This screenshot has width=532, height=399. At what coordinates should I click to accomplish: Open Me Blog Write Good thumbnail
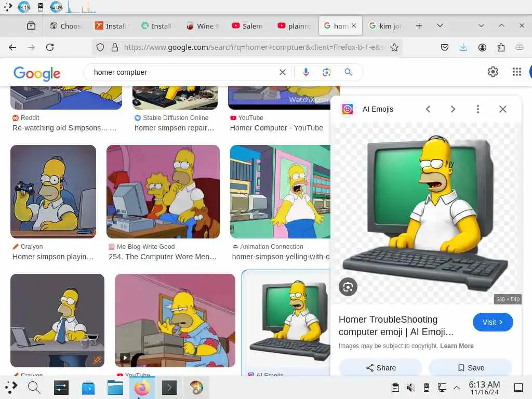[x=163, y=192]
